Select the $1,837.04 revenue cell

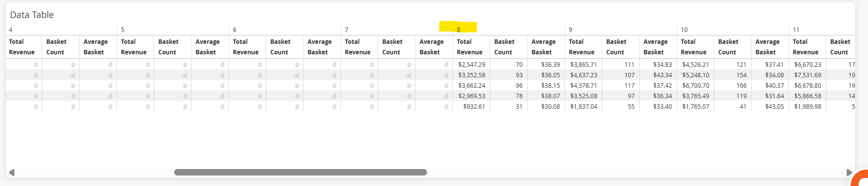coord(583,106)
